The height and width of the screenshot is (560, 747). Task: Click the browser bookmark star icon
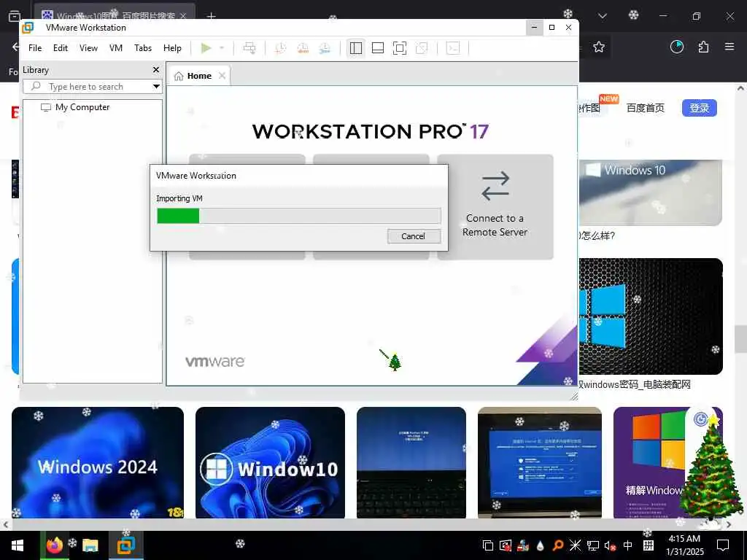(599, 47)
